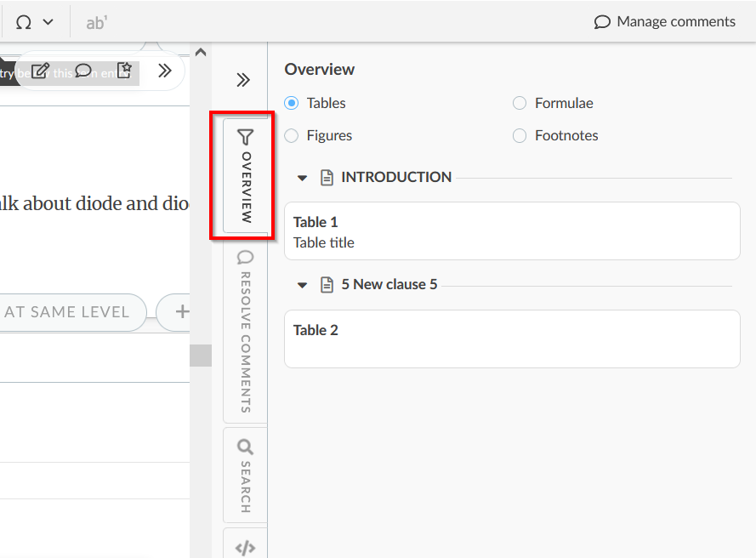Click the edit pencil icon in floating toolbar
Viewport: 756px width, 558px height.
coord(40,71)
